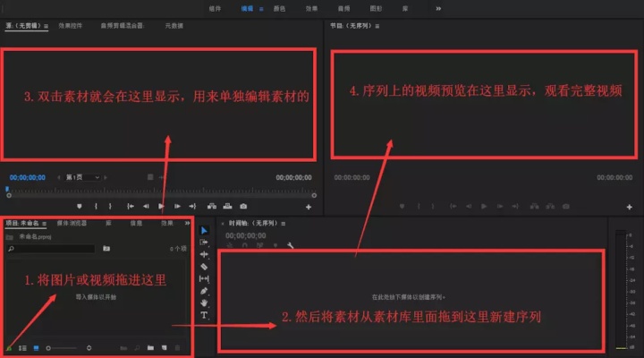Image resolution: width=644 pixels, height=358 pixels.
Task: Select the Slip tool
Action: [x=204, y=278]
